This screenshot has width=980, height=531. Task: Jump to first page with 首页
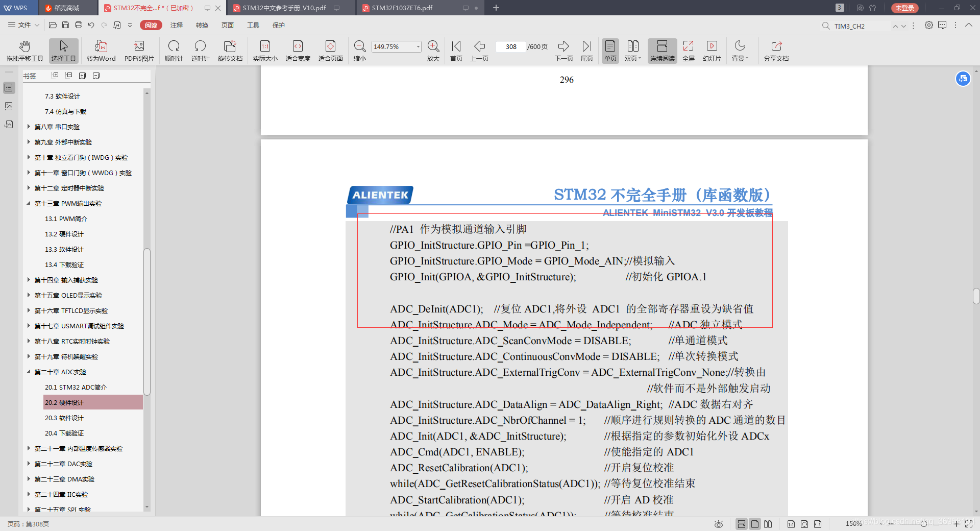tap(456, 51)
